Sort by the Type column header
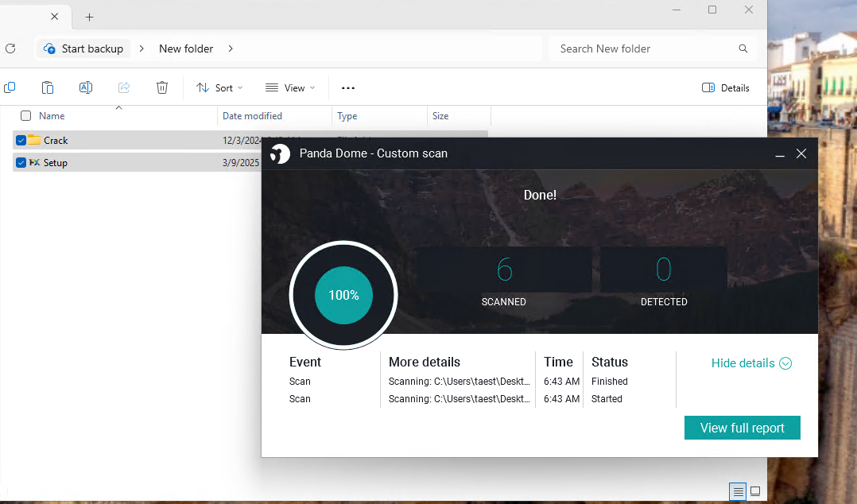Image resolution: width=857 pixels, height=504 pixels. 347,116
